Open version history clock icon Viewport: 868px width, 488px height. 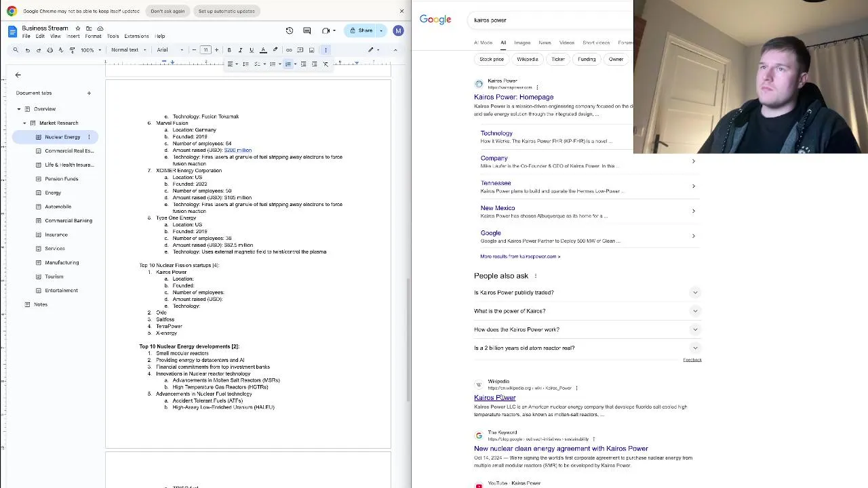(290, 30)
